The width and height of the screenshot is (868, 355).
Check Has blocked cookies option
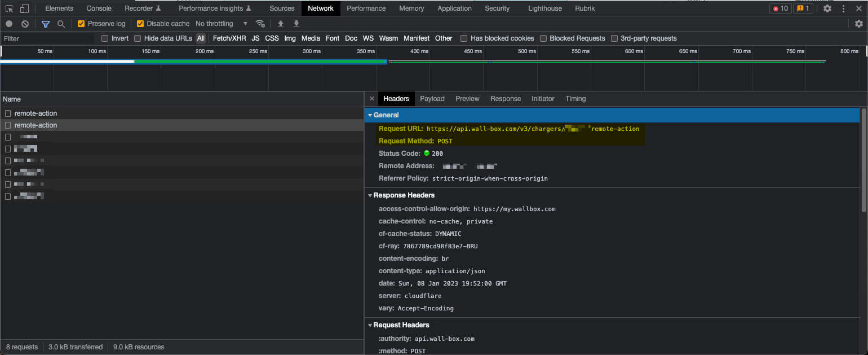464,38
